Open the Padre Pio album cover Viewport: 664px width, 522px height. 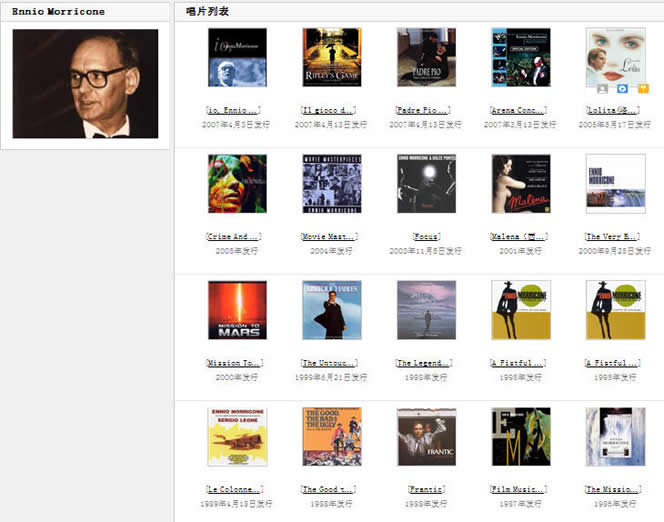426,57
